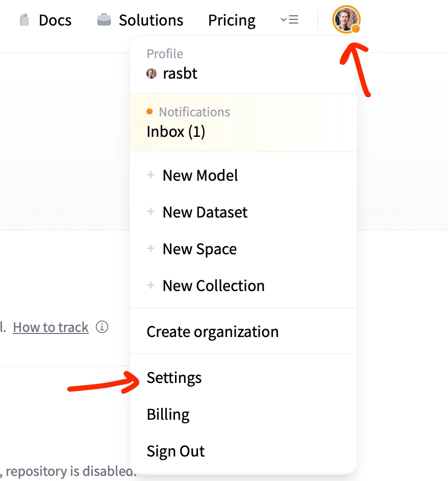Click the user avatar in the navbar
The width and height of the screenshot is (448, 481).
[346, 19]
